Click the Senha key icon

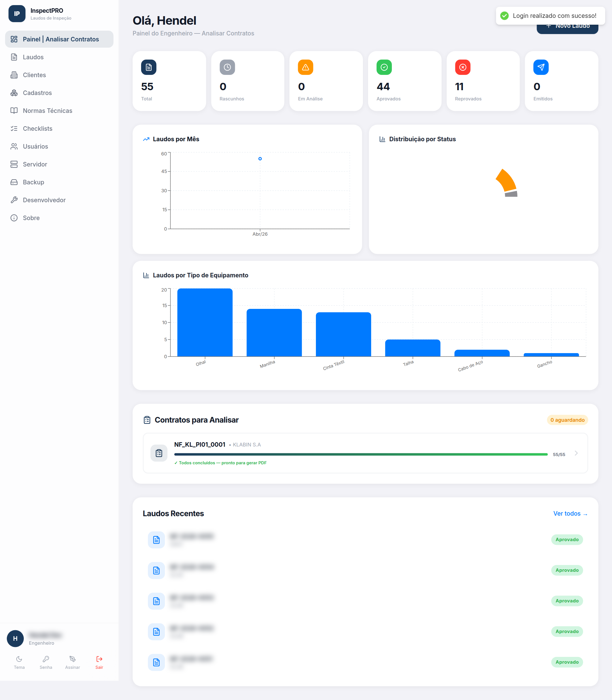(46, 659)
